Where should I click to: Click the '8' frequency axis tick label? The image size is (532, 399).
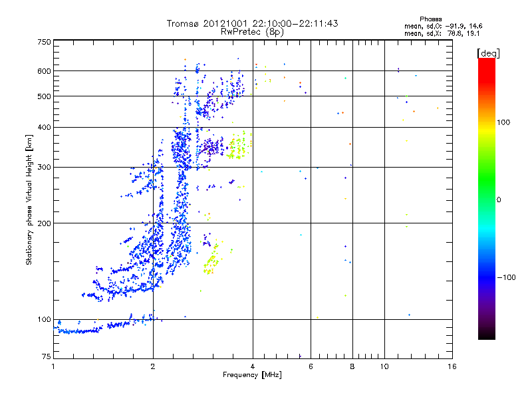(x=352, y=366)
